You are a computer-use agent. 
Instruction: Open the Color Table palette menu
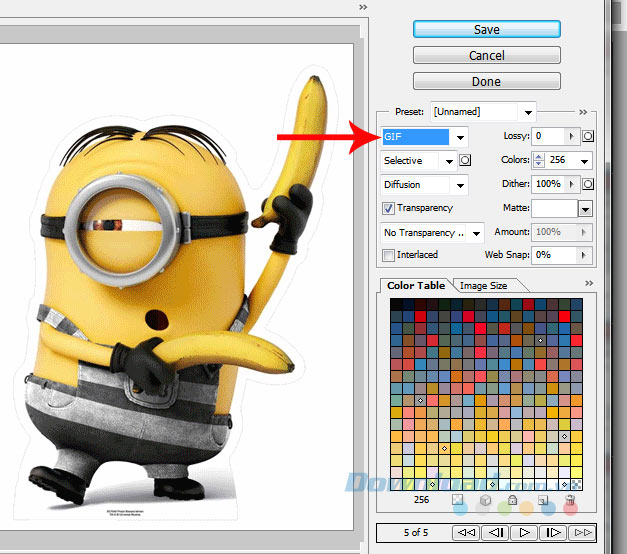click(589, 283)
